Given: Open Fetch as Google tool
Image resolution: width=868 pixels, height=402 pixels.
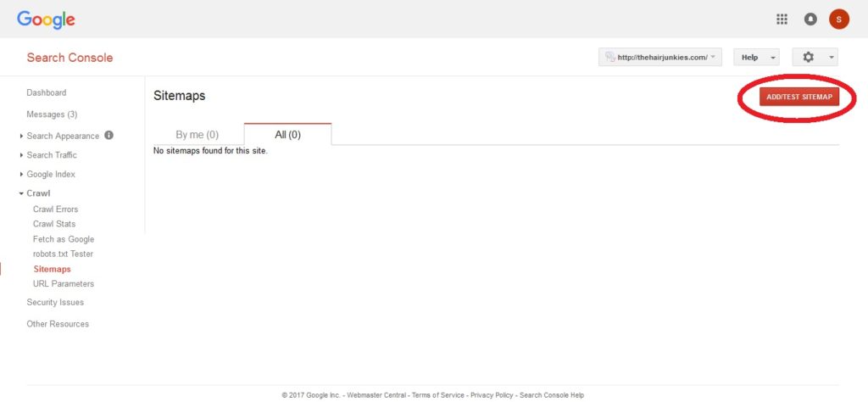Looking at the screenshot, I should point(64,239).
